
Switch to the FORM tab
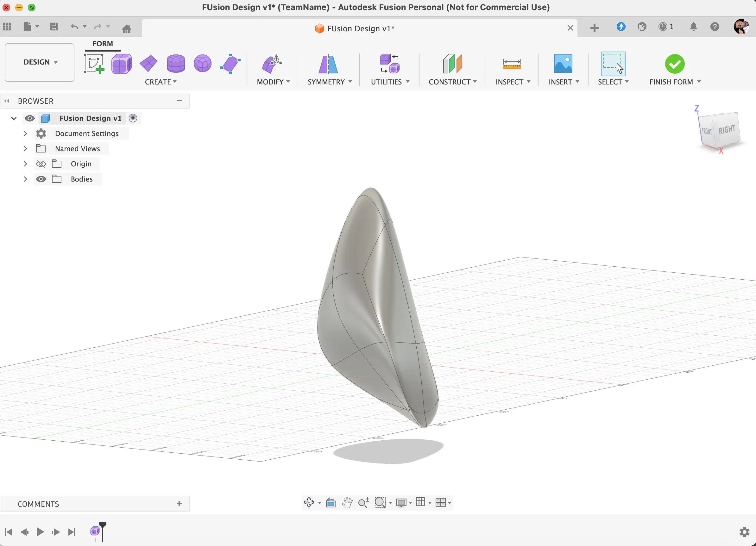point(103,43)
